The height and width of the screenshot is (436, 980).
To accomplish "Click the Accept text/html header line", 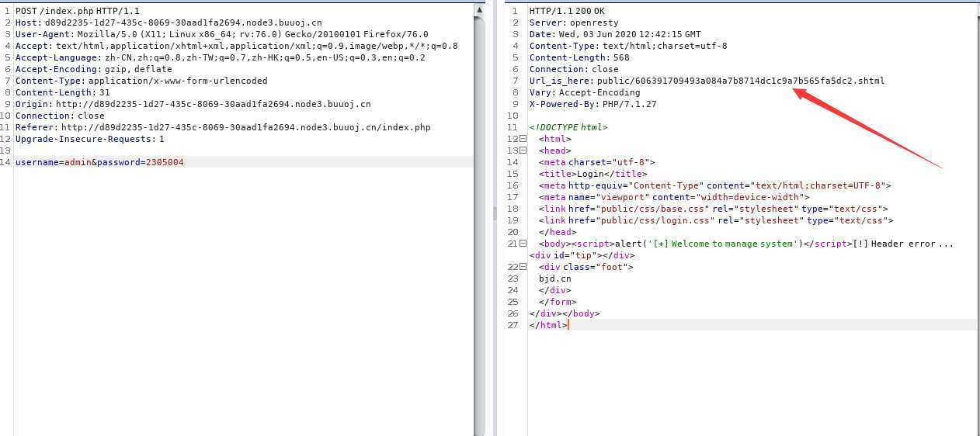I will click(x=236, y=46).
